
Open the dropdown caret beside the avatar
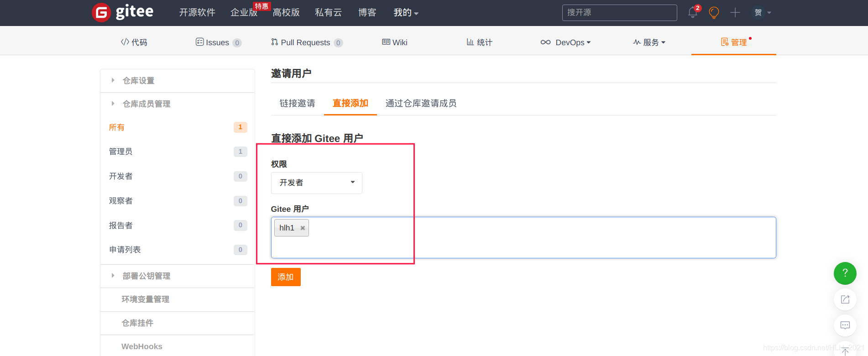click(x=769, y=13)
